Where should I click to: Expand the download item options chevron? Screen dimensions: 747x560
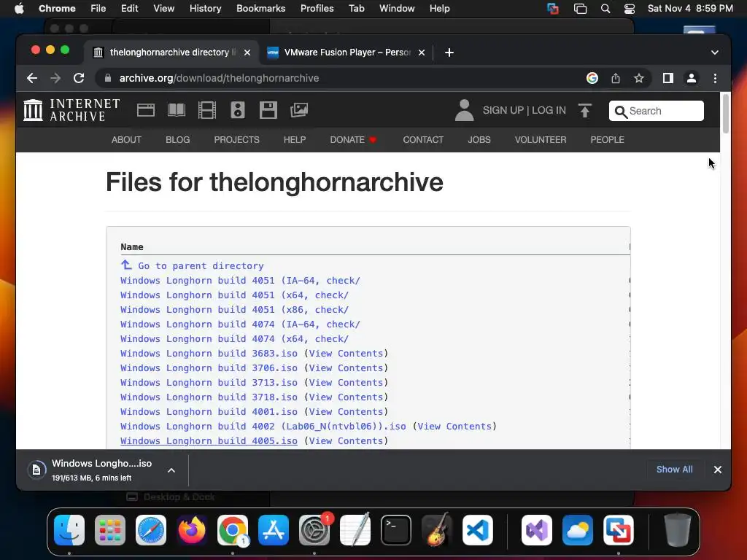(171, 470)
